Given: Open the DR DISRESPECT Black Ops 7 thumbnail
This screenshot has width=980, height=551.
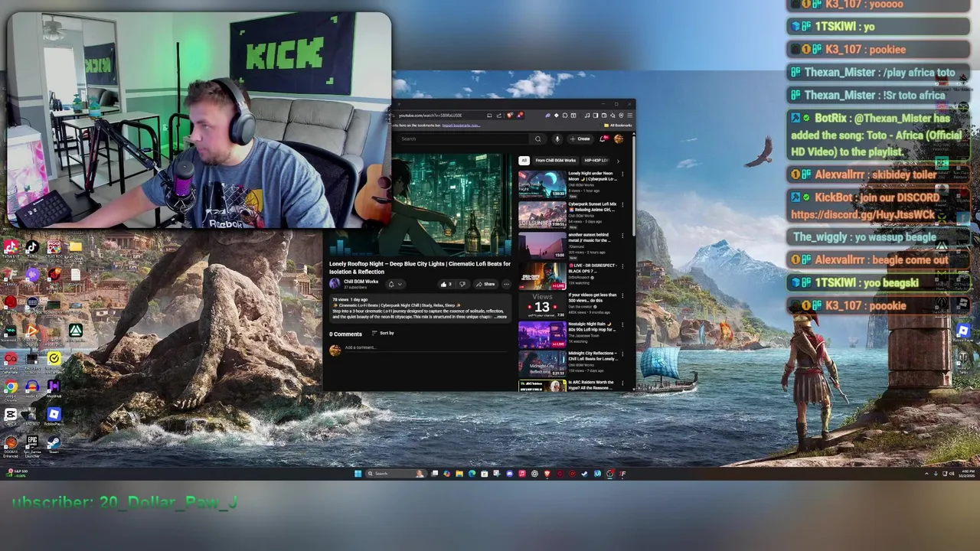Looking at the screenshot, I should pos(542,276).
